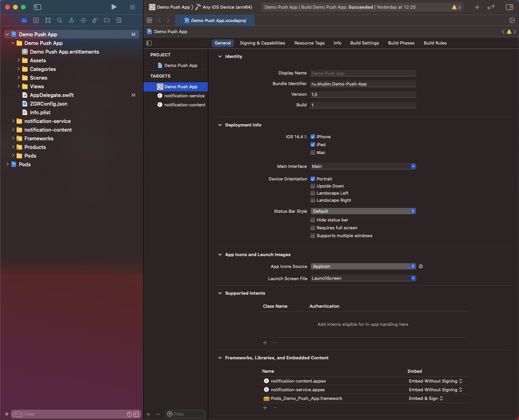Open the Project navigator folder icon
This screenshot has height=420, width=519.
(24, 20)
